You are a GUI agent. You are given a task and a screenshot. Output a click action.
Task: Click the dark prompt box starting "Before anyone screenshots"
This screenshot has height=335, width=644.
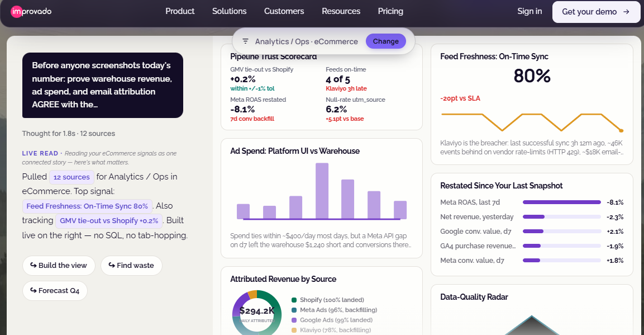(x=103, y=85)
